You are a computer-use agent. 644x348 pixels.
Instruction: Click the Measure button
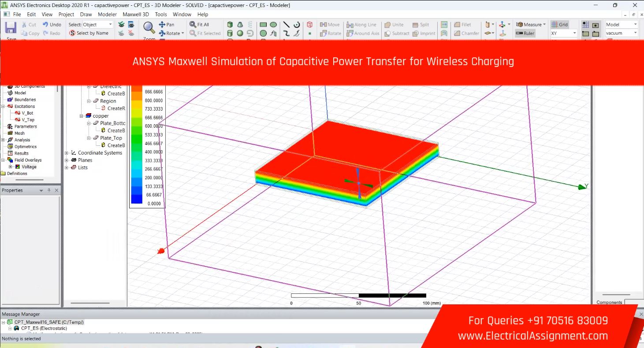tap(531, 25)
